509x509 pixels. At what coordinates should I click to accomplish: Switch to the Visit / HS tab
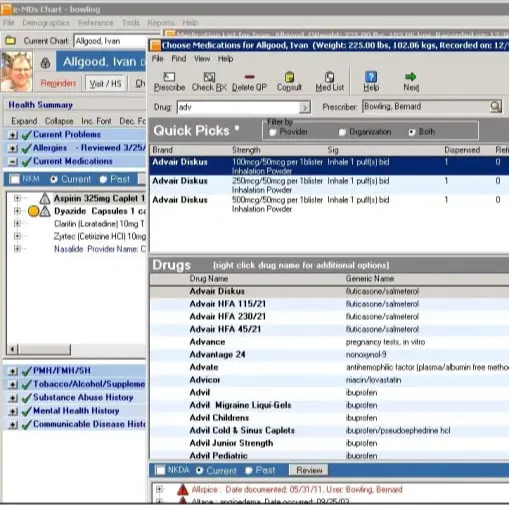click(105, 83)
